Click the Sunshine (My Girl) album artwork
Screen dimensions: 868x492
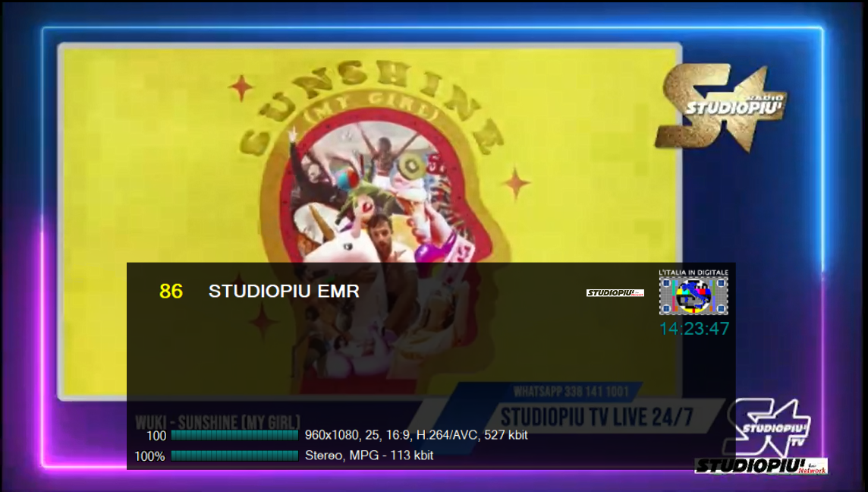coord(370,220)
